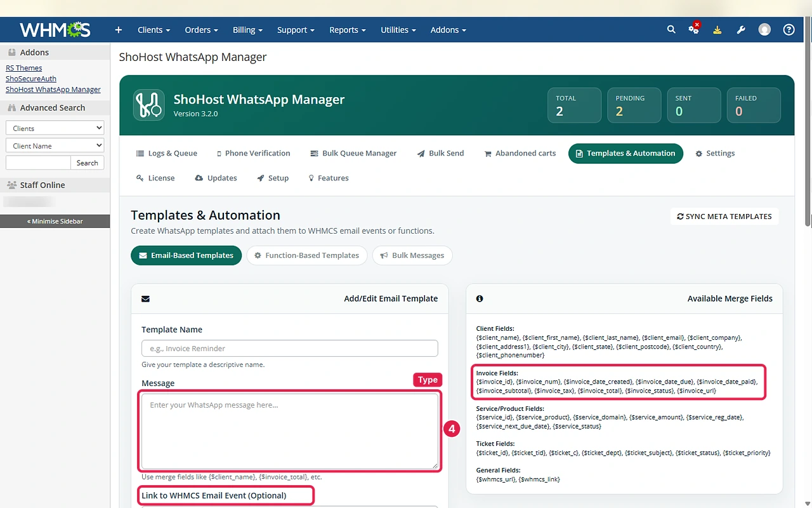Open the Client Name field dropdown
This screenshot has height=508, width=812.
tap(55, 146)
